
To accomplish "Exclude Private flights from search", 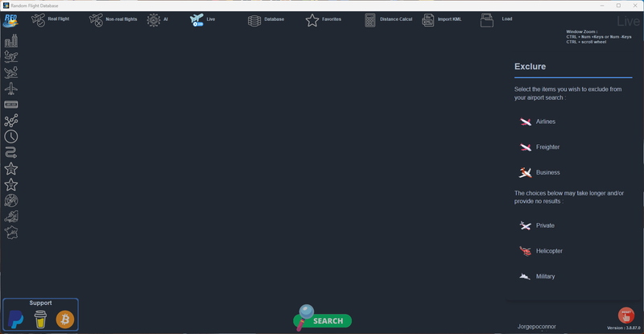I will (x=526, y=225).
